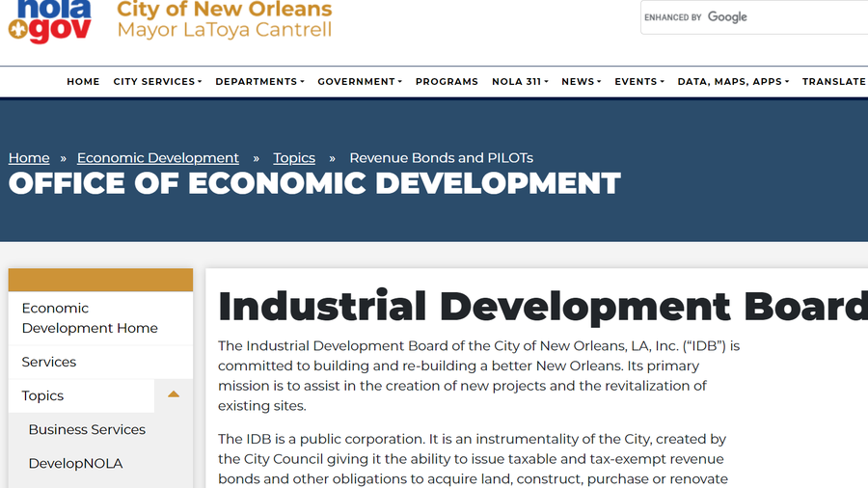Image resolution: width=868 pixels, height=488 pixels.
Task: Click the Revenue Bonds and PILOTs breadcrumb text
Action: tap(441, 158)
